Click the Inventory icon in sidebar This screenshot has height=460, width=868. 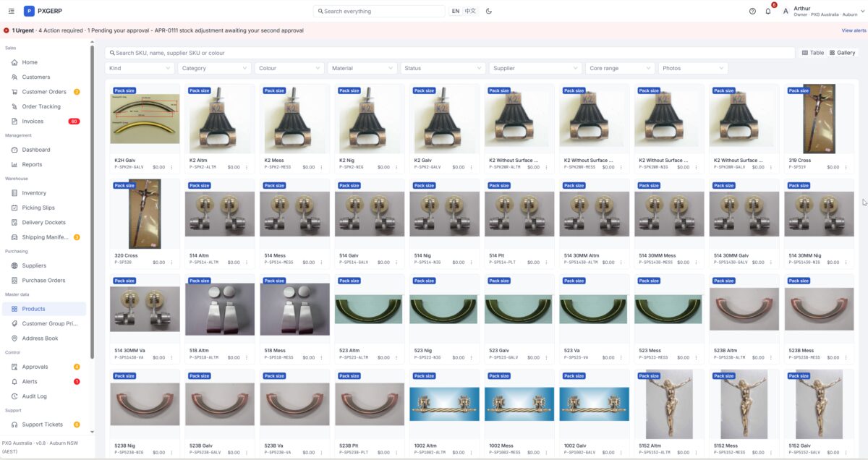coord(14,193)
